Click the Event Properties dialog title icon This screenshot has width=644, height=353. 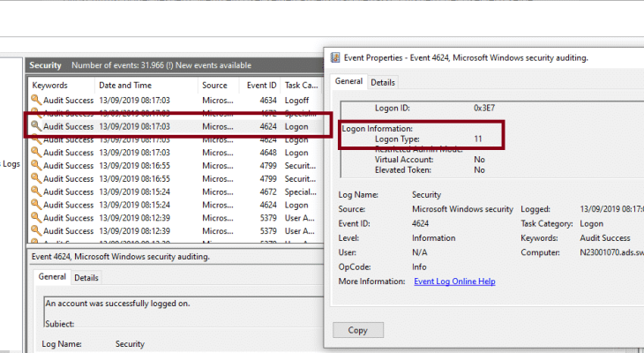(x=336, y=58)
